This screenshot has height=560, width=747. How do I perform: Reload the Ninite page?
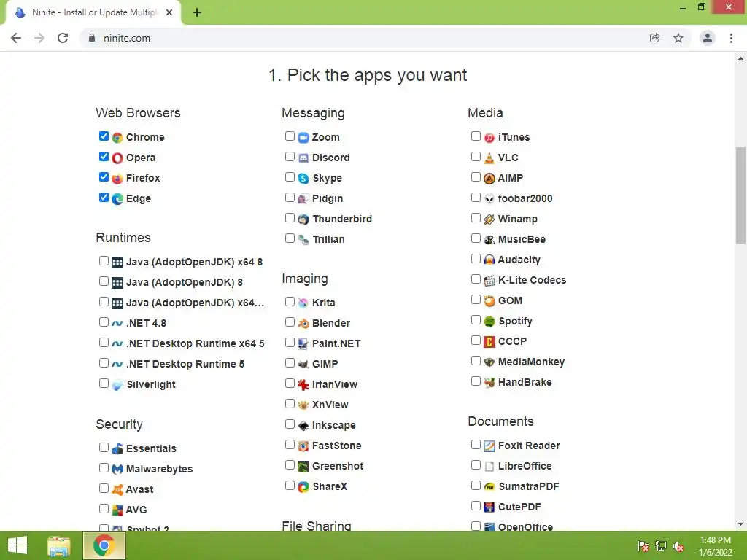[63, 38]
